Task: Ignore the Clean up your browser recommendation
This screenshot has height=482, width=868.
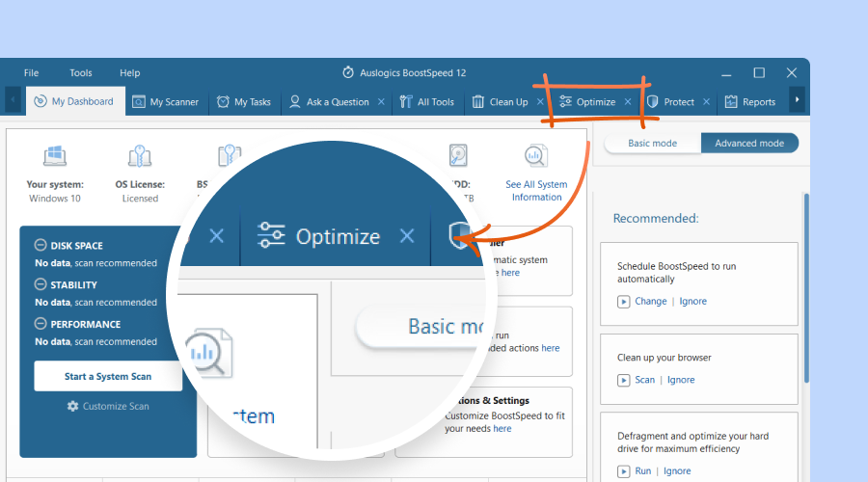Action: (x=681, y=380)
